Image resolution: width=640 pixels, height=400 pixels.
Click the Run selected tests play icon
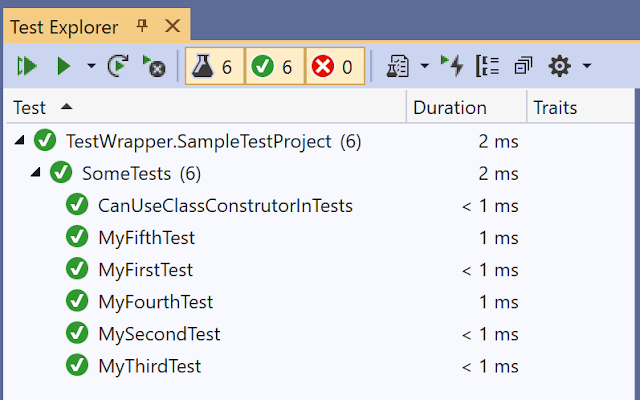click(64, 66)
